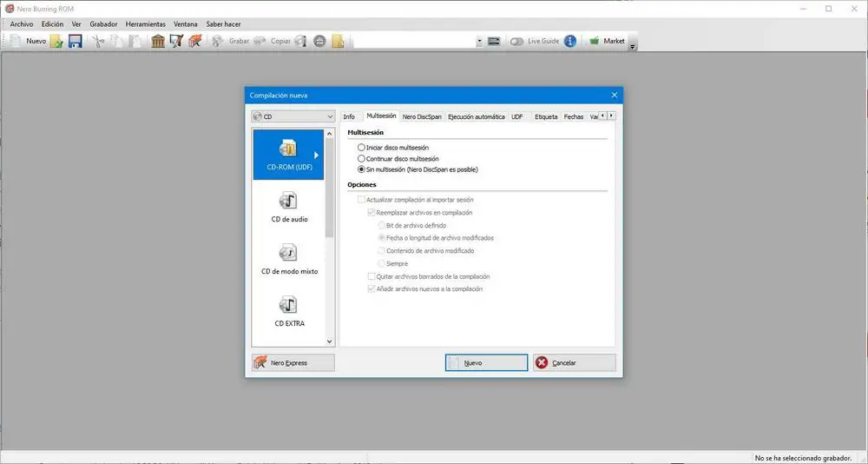Image resolution: width=868 pixels, height=464 pixels.
Task: Select Iniciar disco multisesión radio button
Action: click(393, 148)
